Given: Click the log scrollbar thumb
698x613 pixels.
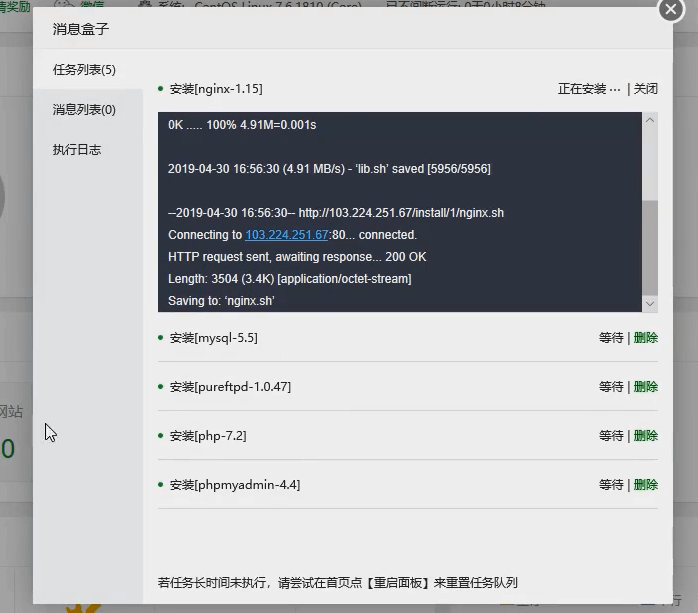Looking at the screenshot, I should tap(650, 248).
